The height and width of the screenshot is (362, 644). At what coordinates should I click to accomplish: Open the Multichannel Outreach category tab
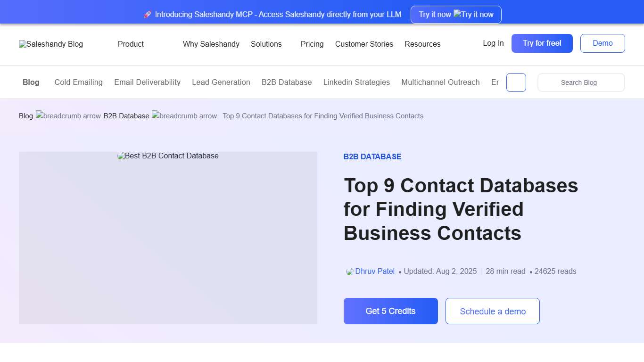pos(440,82)
